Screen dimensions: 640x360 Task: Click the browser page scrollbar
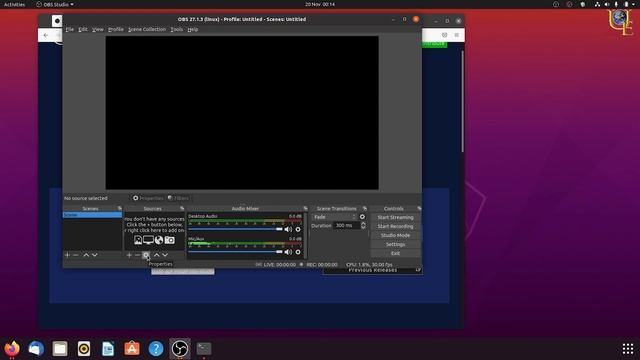tap(462, 101)
